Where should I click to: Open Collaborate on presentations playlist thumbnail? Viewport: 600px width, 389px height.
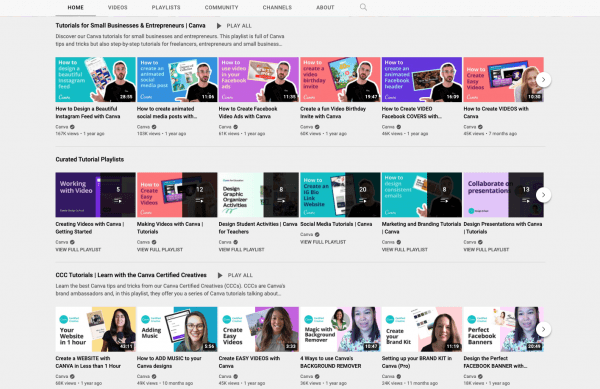pyautogui.click(x=503, y=195)
